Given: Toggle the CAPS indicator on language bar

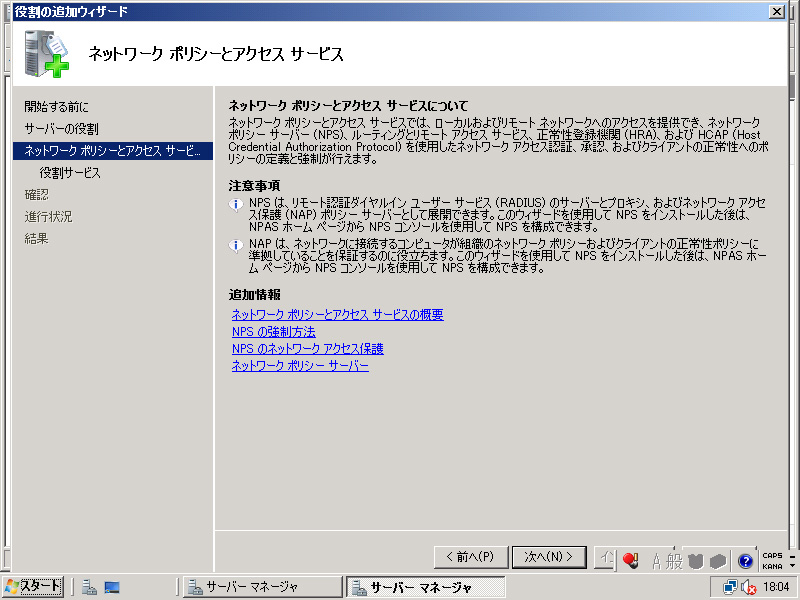Looking at the screenshot, I should click(772, 555).
